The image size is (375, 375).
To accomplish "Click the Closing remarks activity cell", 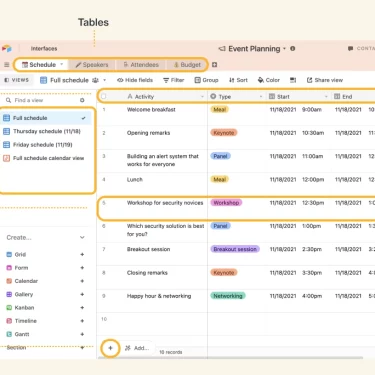I will pos(165,277).
